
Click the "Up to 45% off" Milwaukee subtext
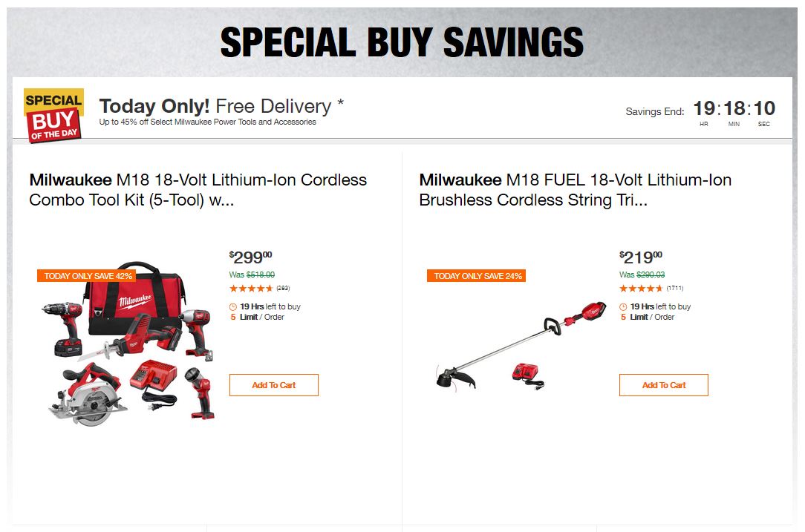(x=207, y=122)
